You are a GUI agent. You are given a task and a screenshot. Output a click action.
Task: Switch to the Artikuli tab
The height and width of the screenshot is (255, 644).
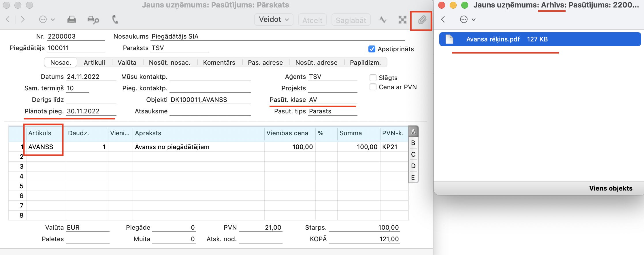(94, 62)
